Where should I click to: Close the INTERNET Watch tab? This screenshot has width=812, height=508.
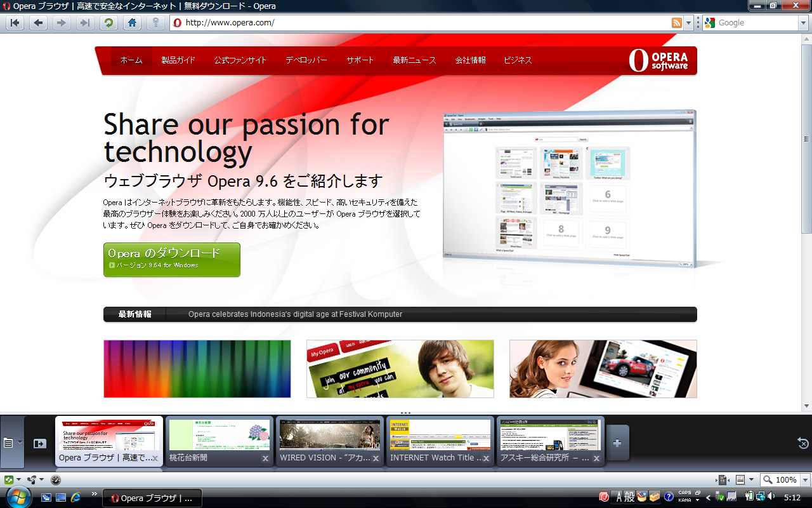pos(487,458)
